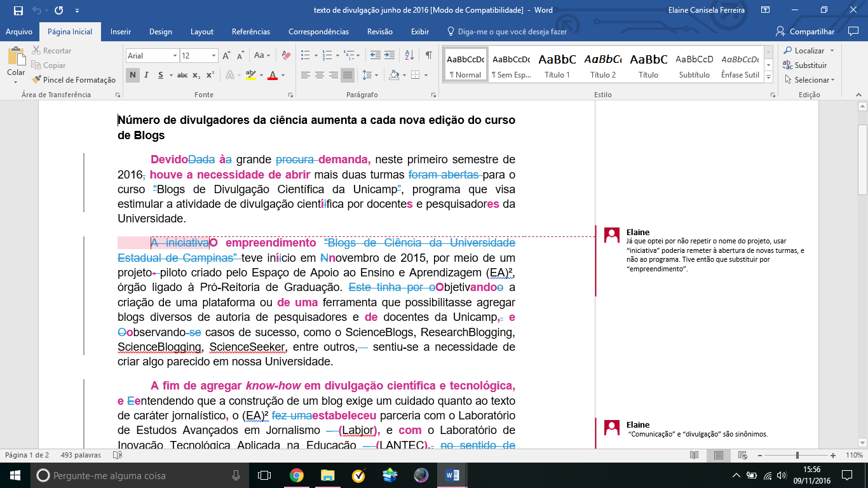Switch to the Referências tab
The height and width of the screenshot is (488, 868).
click(251, 32)
